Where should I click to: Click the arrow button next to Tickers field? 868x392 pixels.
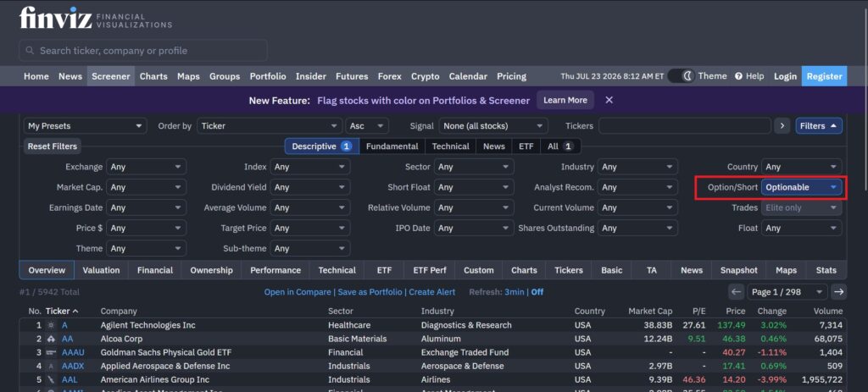(x=782, y=126)
